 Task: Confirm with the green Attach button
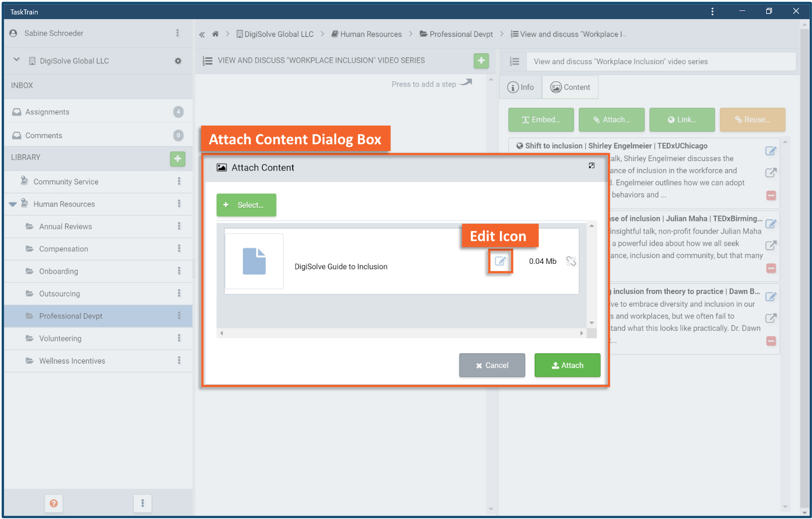pos(567,365)
